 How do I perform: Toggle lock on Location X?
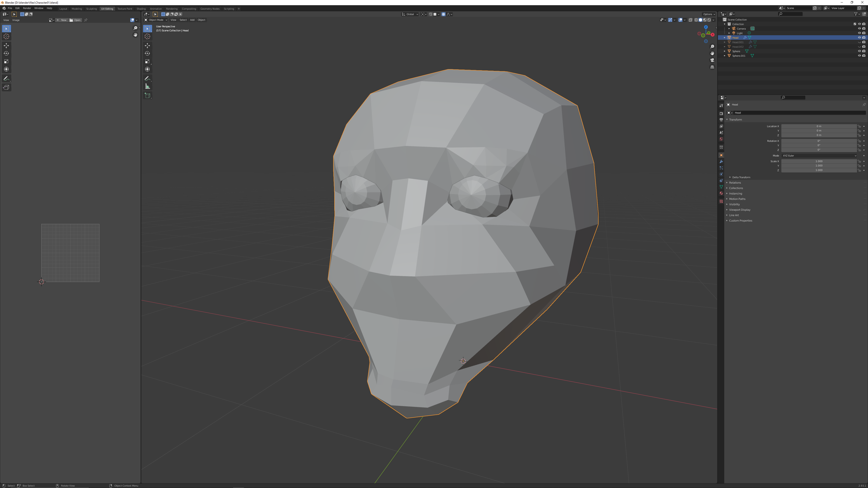859,126
